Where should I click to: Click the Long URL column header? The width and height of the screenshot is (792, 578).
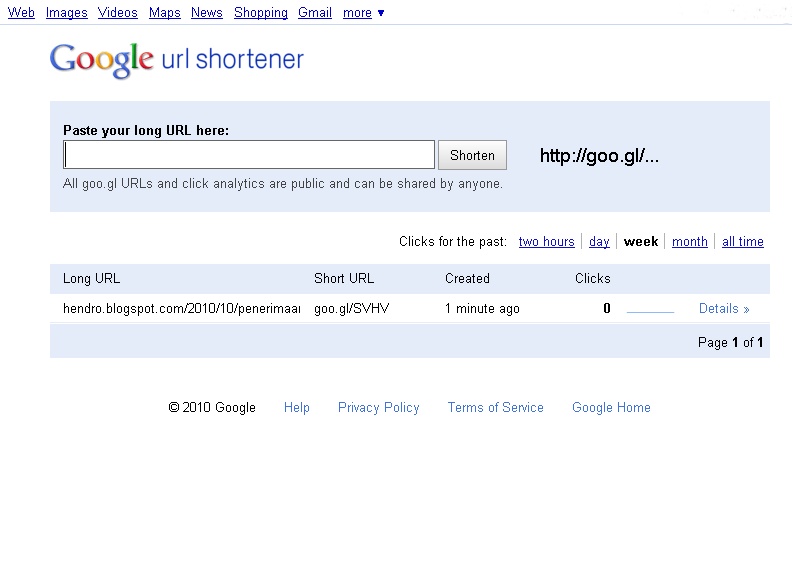(91, 278)
